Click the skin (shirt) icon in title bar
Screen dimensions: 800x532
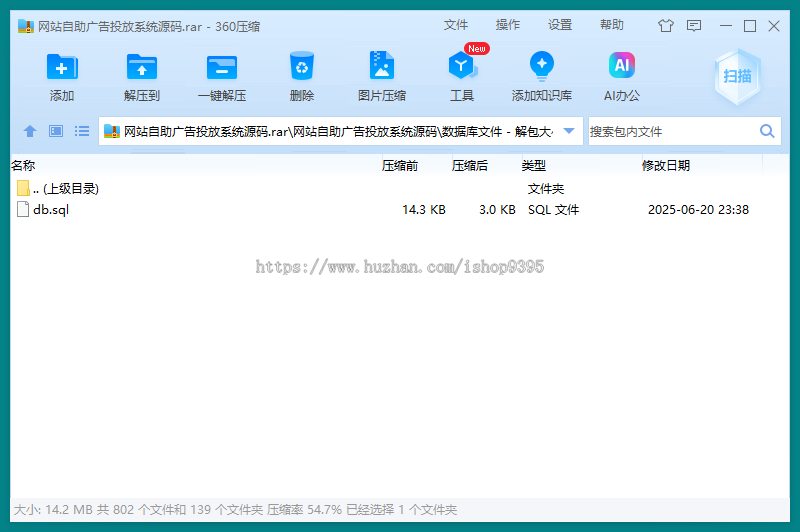pyautogui.click(x=666, y=26)
